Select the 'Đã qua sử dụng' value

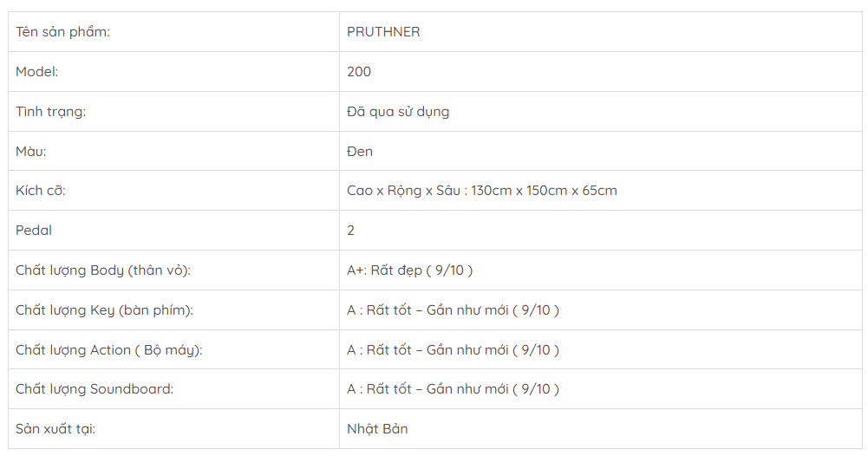pyautogui.click(x=398, y=112)
